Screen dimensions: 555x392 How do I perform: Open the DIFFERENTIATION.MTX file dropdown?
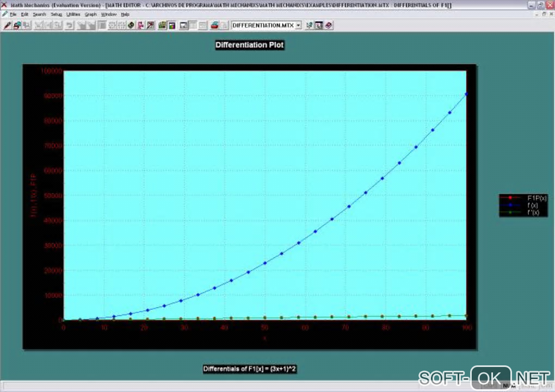pos(298,26)
